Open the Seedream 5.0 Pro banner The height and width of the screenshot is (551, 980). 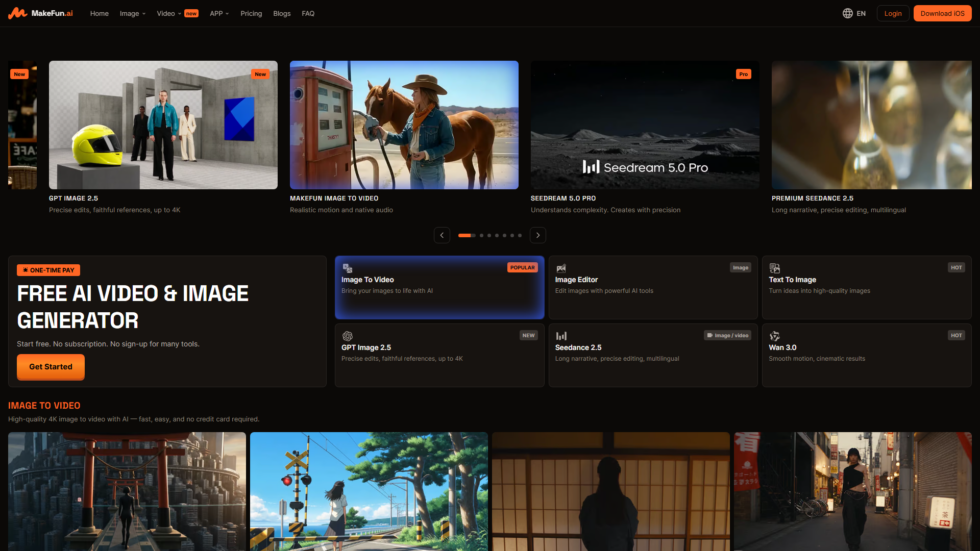click(645, 125)
